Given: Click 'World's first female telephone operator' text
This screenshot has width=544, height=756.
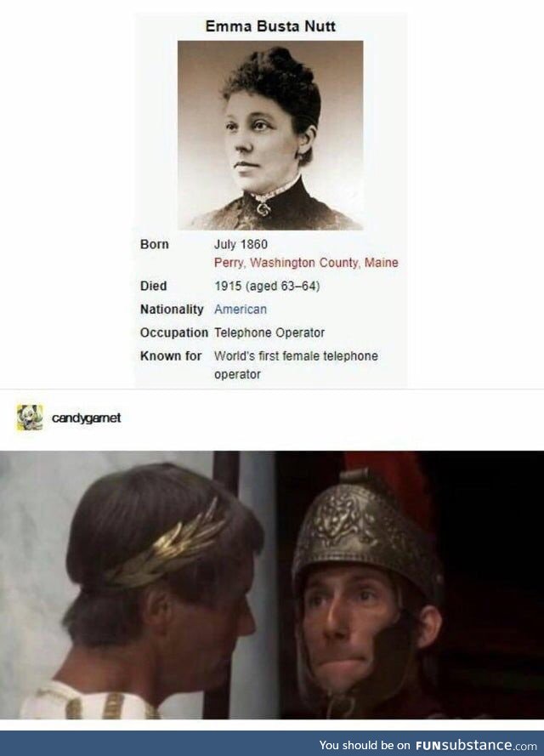Looking at the screenshot, I should point(296,365).
